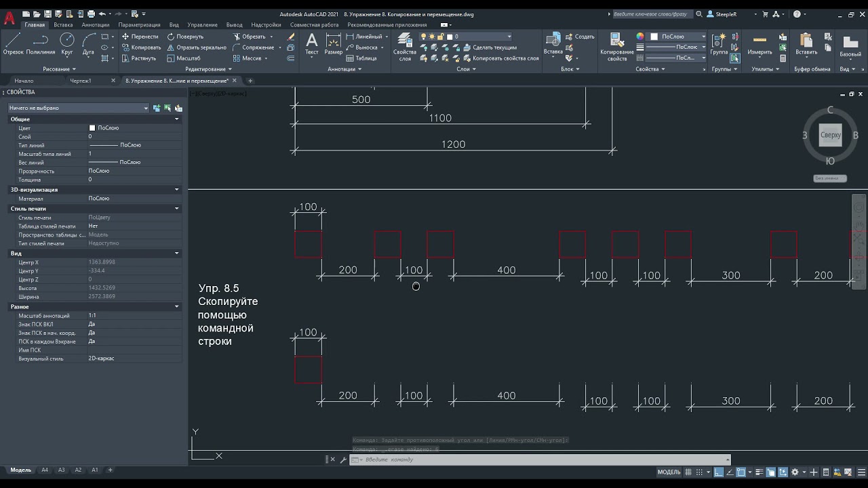Click the Массив (array) tool
The image size is (868, 488).
[247, 58]
